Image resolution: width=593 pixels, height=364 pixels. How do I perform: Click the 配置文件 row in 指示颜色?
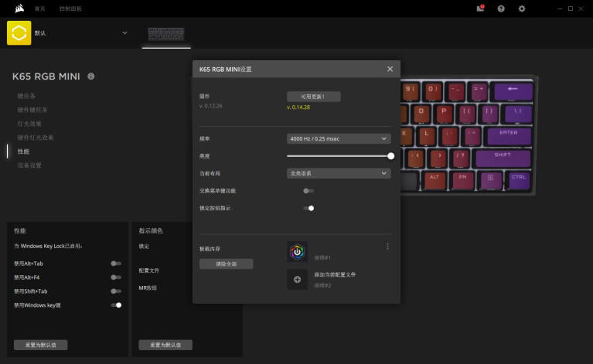pyautogui.click(x=149, y=270)
